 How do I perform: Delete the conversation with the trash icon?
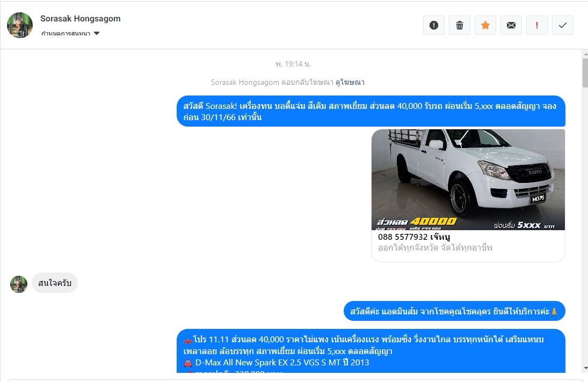point(460,25)
